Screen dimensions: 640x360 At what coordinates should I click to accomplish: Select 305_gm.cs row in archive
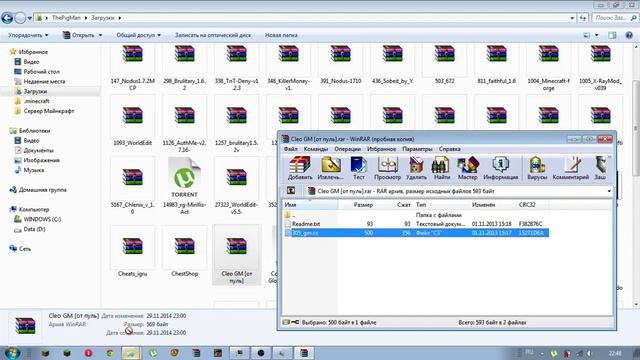pyautogui.click(x=416, y=233)
